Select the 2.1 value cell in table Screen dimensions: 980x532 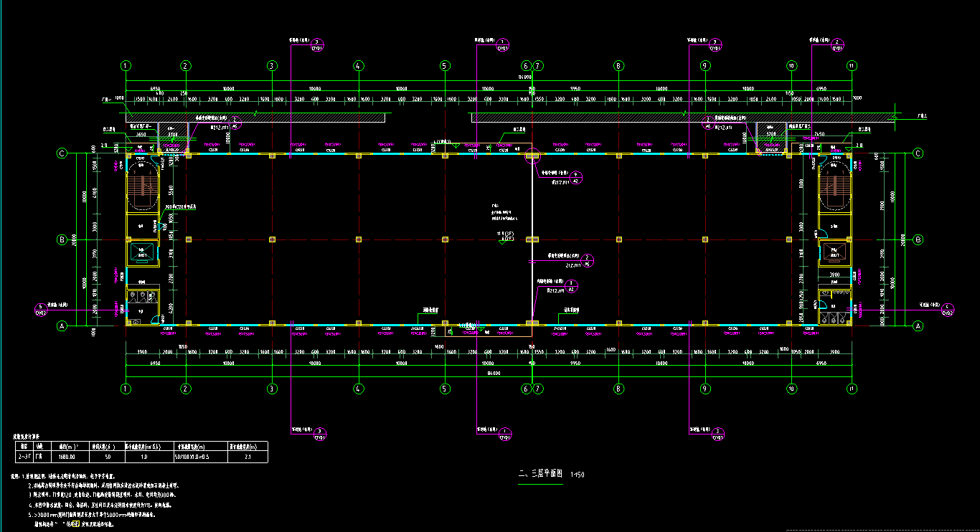(x=248, y=456)
